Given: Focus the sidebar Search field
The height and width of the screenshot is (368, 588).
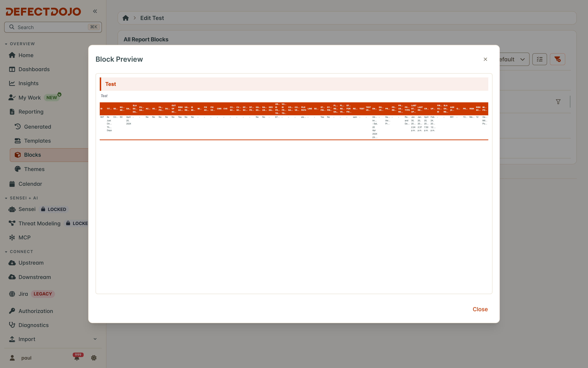Looking at the screenshot, I should [53, 27].
